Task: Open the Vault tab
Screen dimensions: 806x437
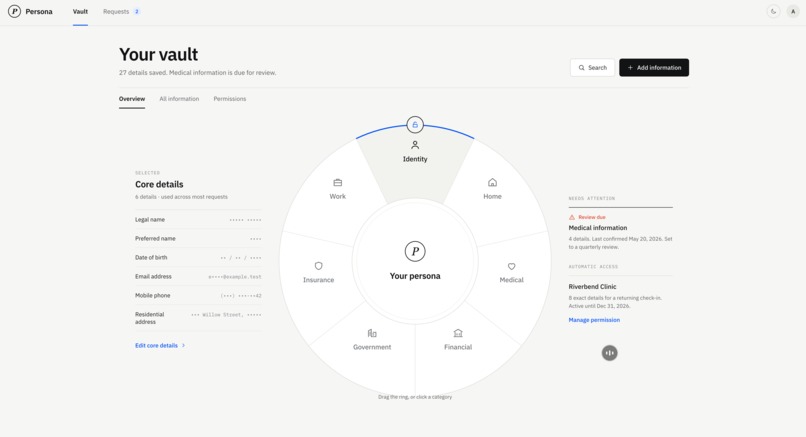Action: click(80, 11)
